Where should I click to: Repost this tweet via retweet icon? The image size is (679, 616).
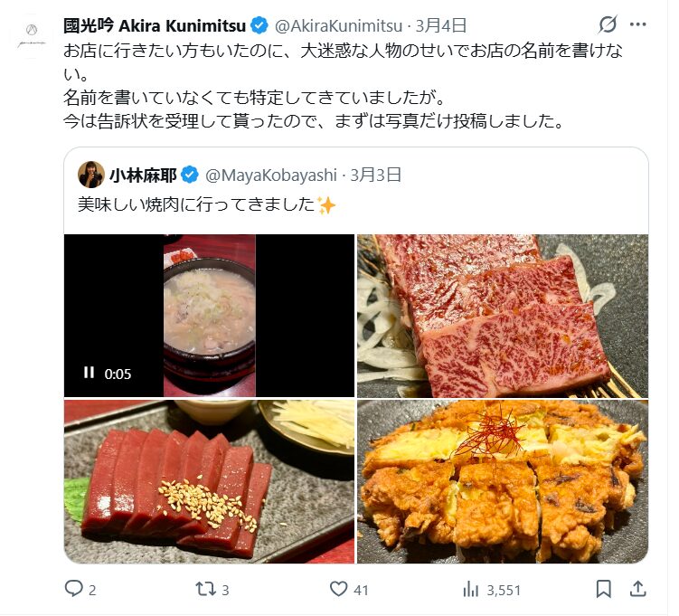pyautogui.click(x=205, y=589)
